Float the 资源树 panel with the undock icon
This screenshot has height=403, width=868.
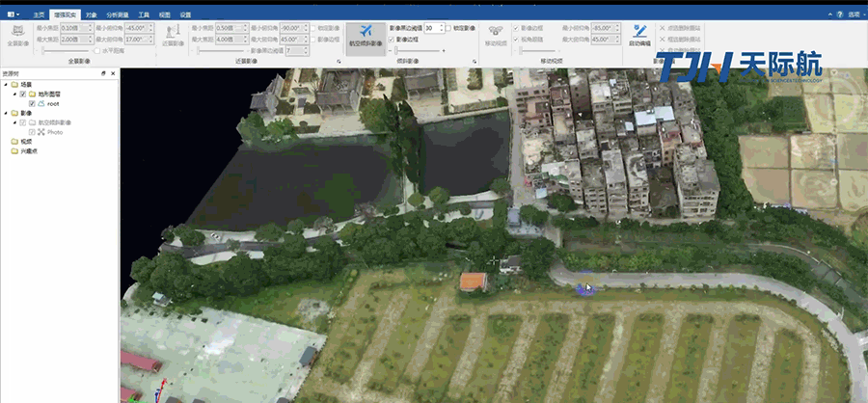click(x=102, y=73)
